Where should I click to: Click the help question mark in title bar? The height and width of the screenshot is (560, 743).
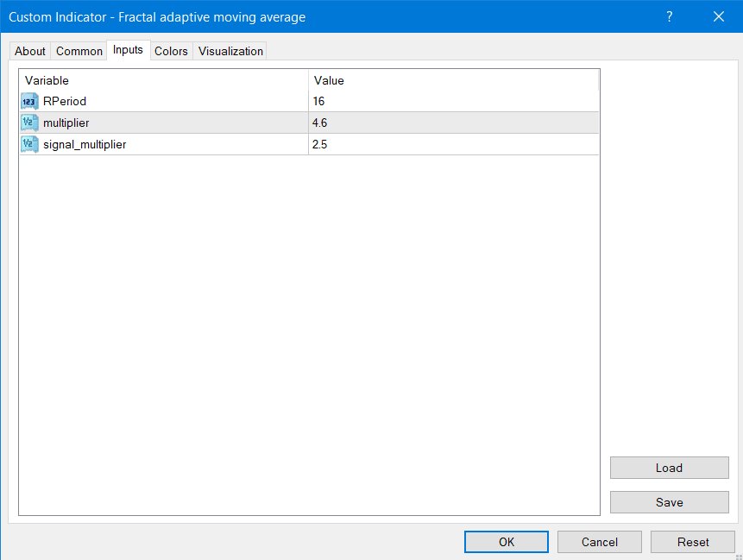tap(670, 16)
